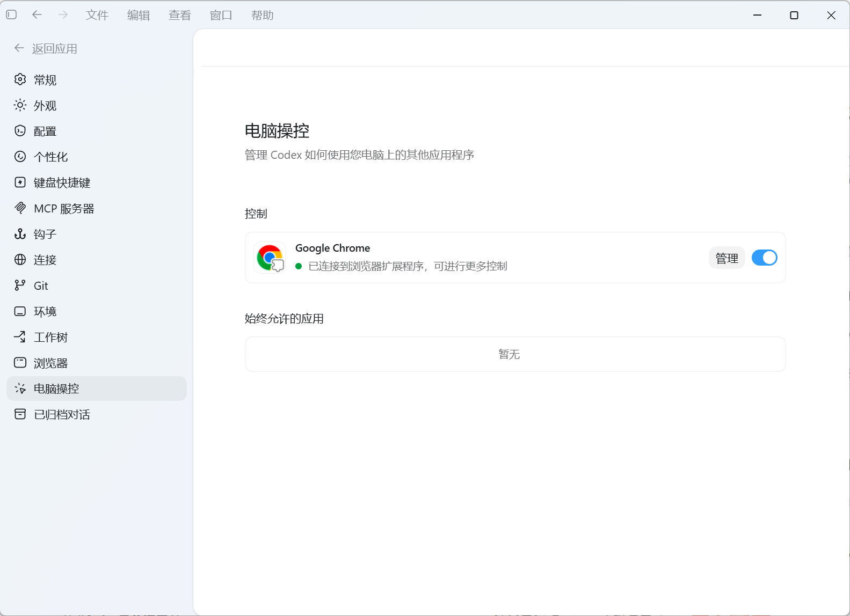Select 已归档对话 settings label
The width and height of the screenshot is (850, 616).
62,415
